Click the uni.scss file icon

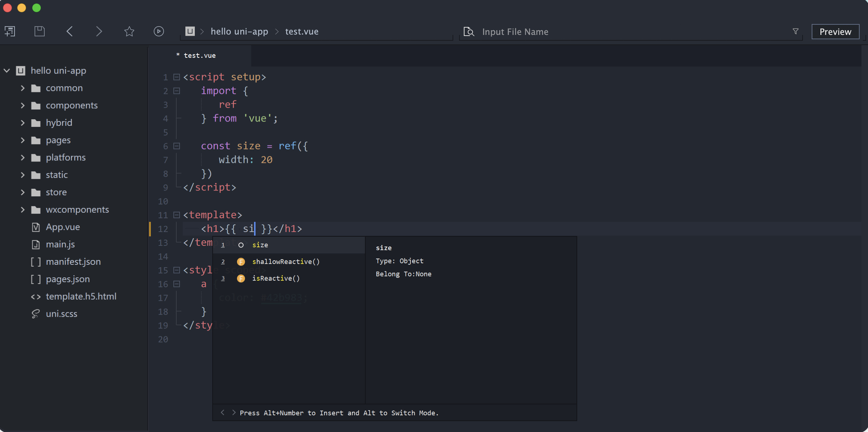(x=36, y=314)
